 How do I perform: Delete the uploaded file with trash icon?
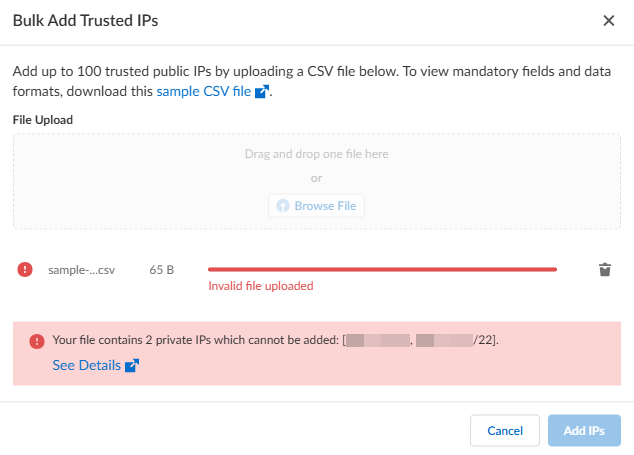604,269
